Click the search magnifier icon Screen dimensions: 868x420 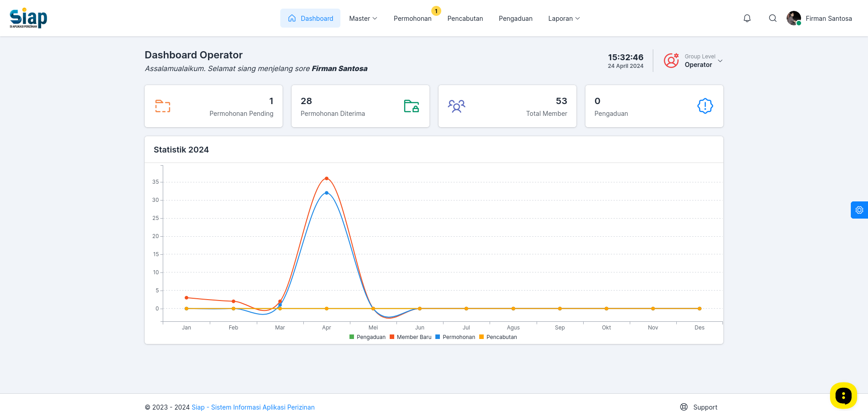tap(773, 18)
